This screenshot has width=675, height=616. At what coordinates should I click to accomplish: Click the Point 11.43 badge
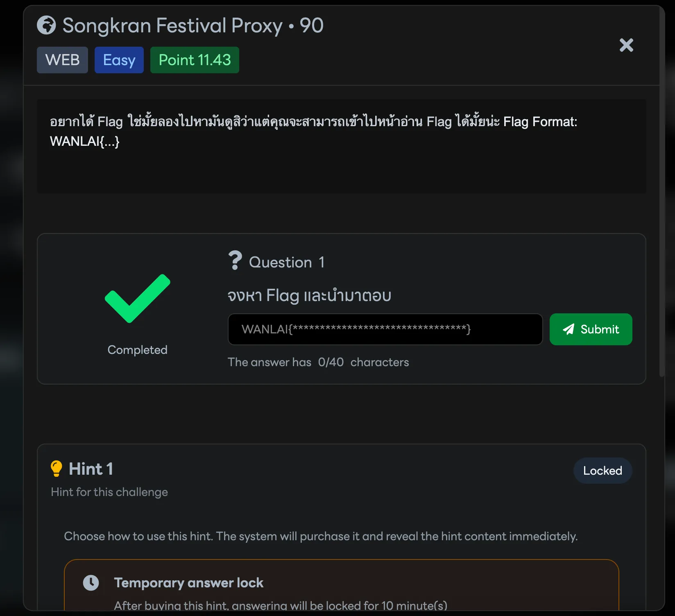(x=195, y=60)
